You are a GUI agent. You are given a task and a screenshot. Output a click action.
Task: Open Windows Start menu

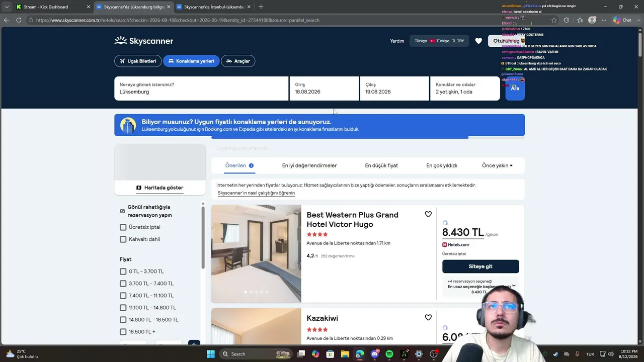click(210, 354)
